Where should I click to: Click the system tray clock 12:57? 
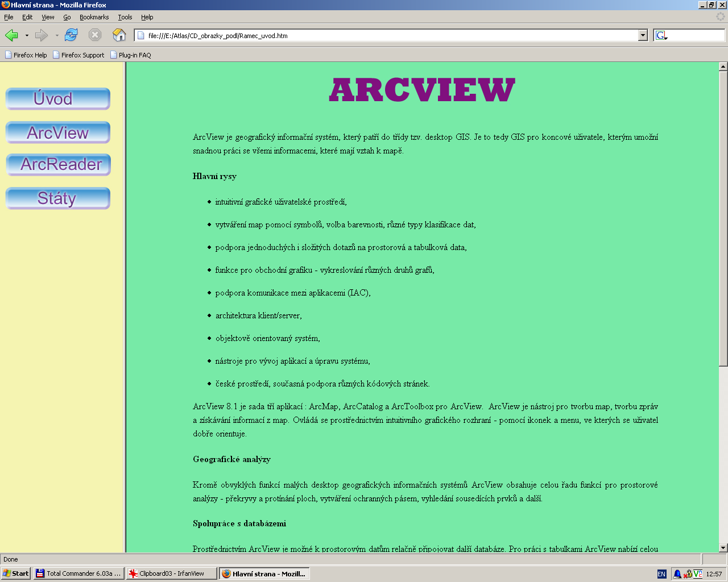714,574
